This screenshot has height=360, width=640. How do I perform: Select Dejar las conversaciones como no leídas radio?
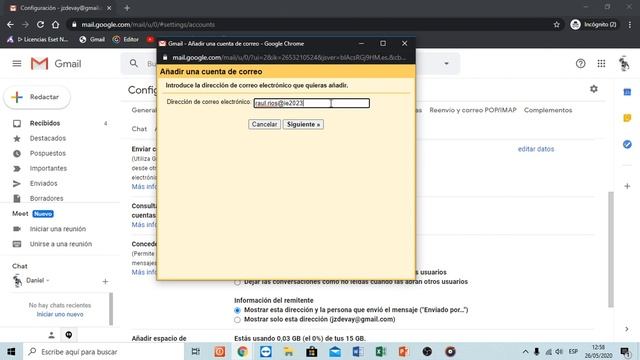tap(237, 282)
